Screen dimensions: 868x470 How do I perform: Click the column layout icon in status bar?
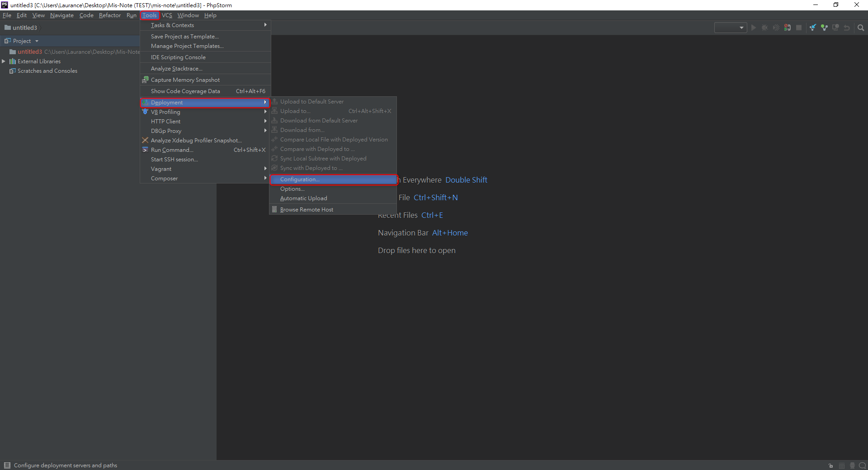(x=842, y=465)
